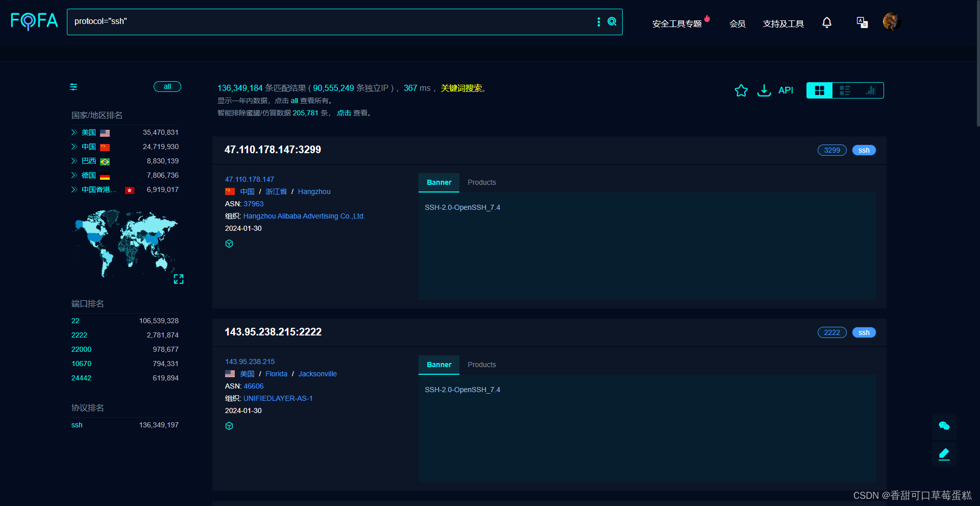
Task: Click the US flag in second result
Action: (x=230, y=374)
